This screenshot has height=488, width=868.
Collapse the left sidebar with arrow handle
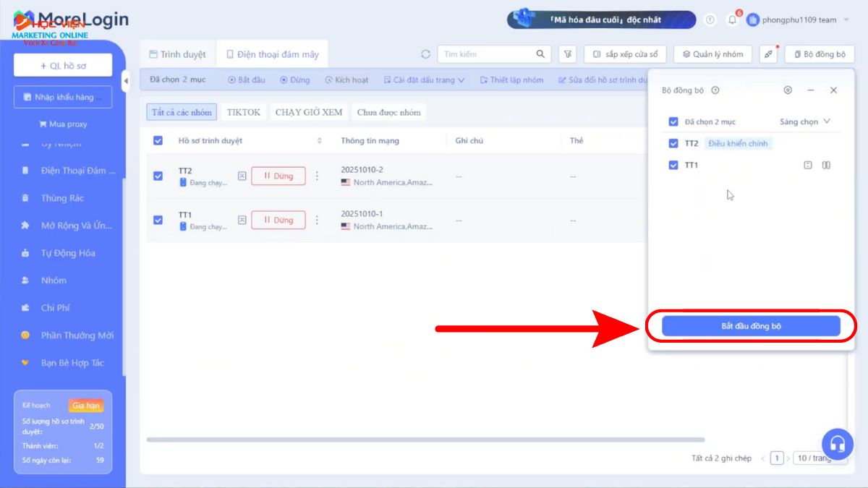[x=126, y=80]
